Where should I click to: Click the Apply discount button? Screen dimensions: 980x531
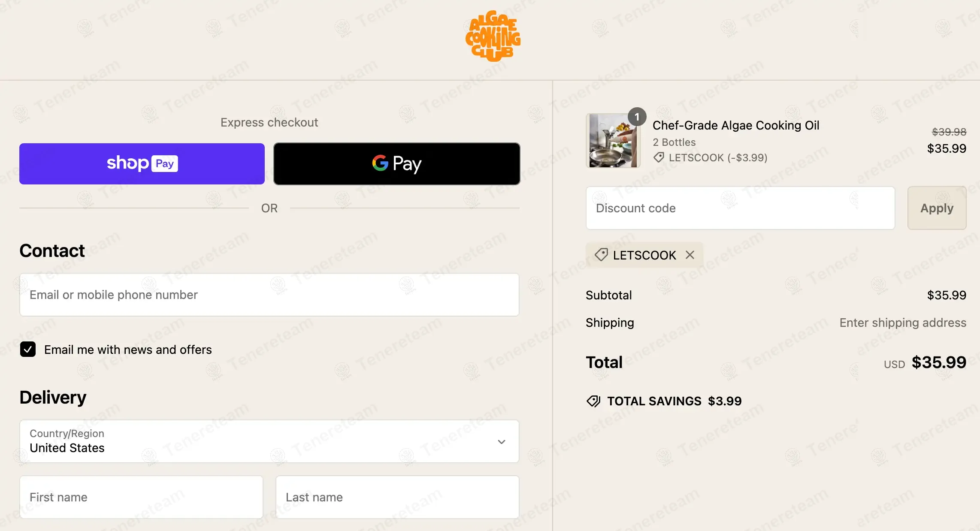pos(937,208)
